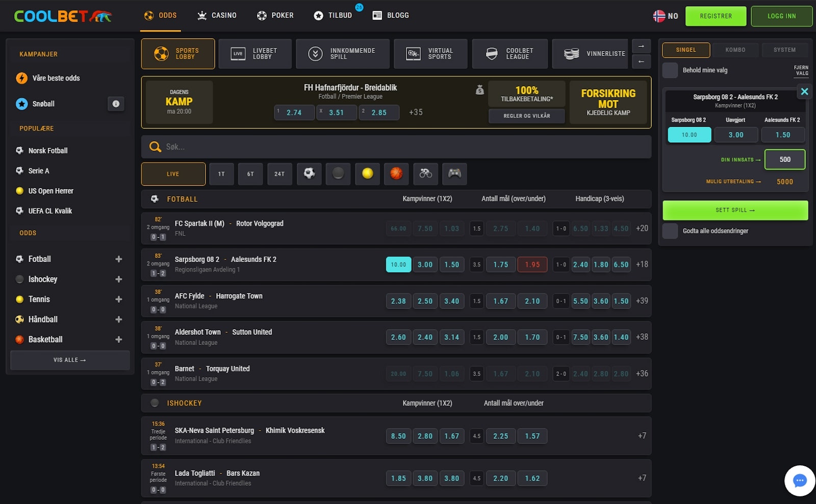Filter live events by basketball icon
The image size is (816, 504).
[x=396, y=174]
